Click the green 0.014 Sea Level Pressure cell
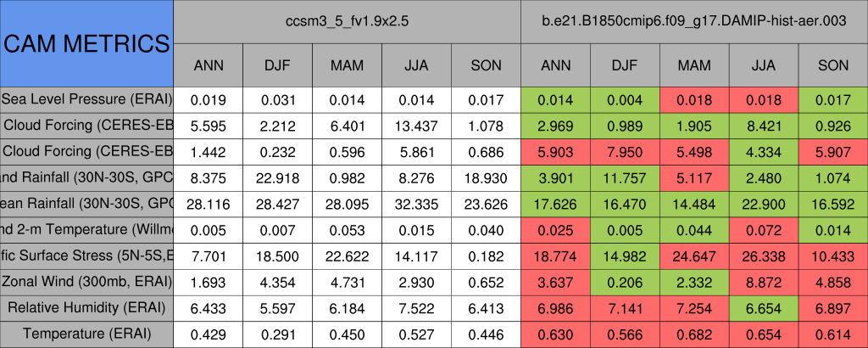 click(x=556, y=99)
